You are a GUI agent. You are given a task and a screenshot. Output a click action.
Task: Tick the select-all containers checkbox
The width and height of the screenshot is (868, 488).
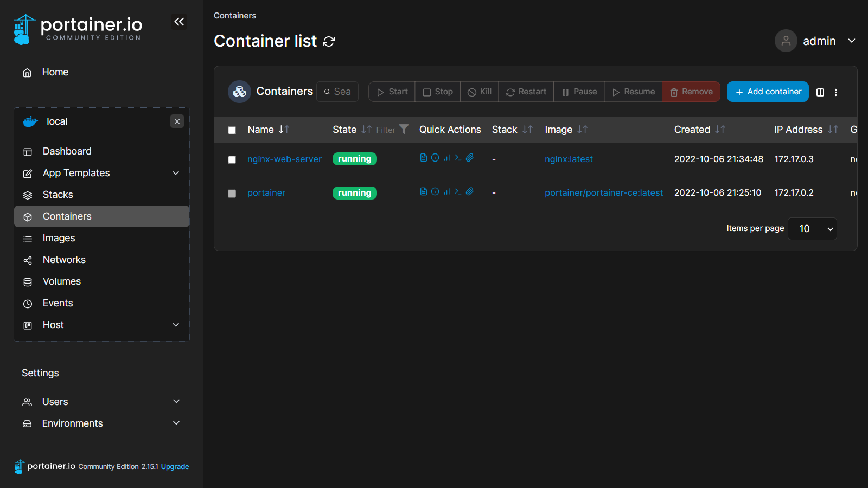click(x=232, y=130)
